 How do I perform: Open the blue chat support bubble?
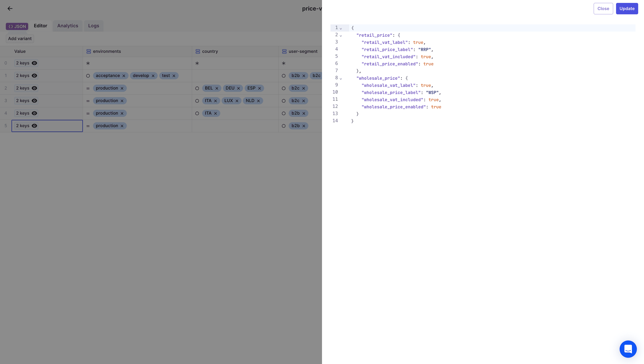point(628,349)
